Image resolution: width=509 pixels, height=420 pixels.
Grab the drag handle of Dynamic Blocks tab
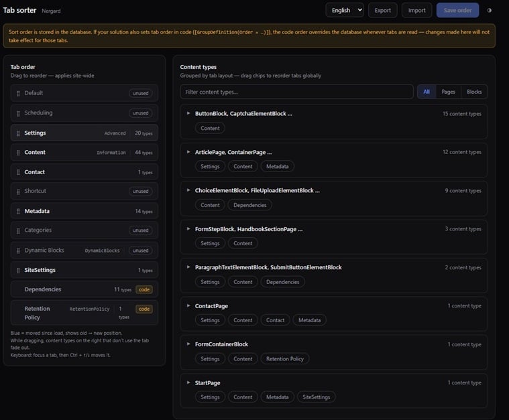18,251
